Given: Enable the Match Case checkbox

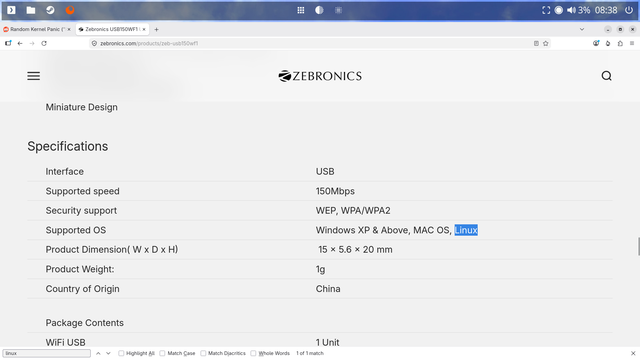Looking at the screenshot, I should [x=162, y=353].
